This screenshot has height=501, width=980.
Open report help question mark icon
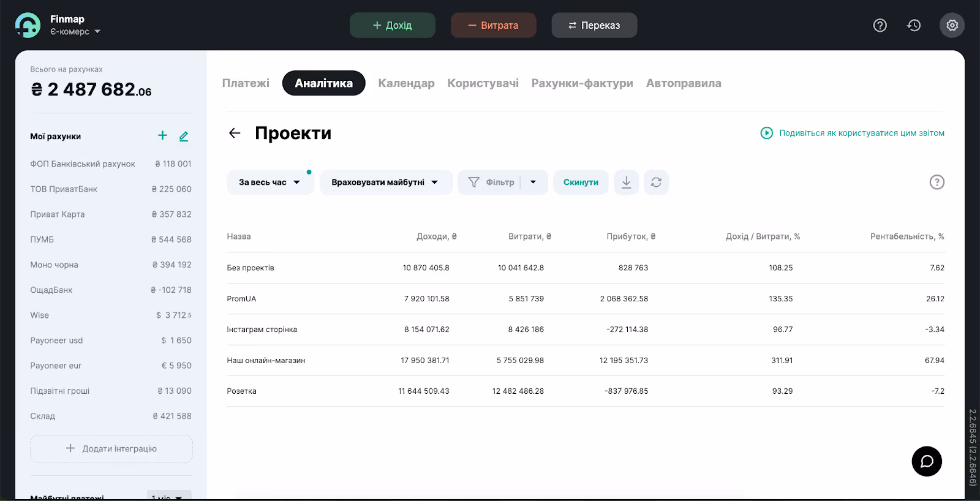point(937,182)
